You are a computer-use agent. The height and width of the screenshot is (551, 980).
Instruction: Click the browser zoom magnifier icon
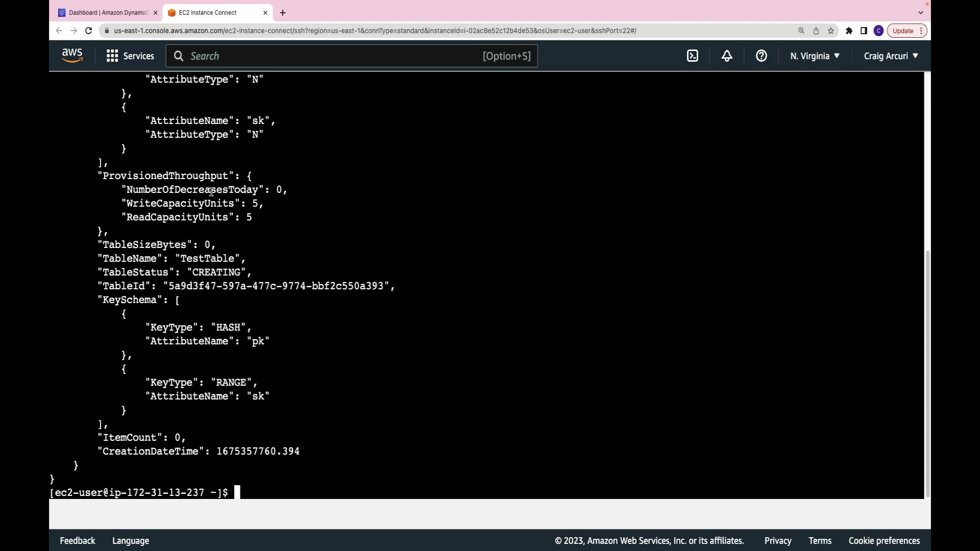(801, 31)
